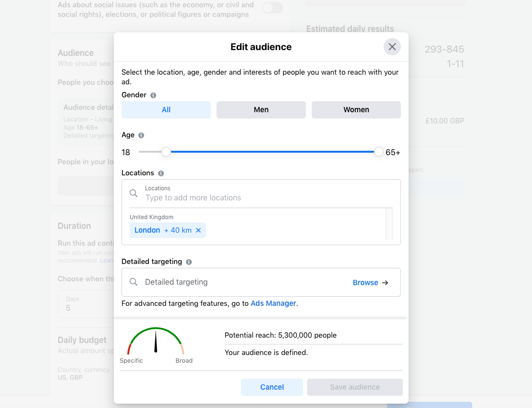Open the Detailed targeting info icon
Image resolution: width=532 pixels, height=408 pixels.
[x=189, y=262]
